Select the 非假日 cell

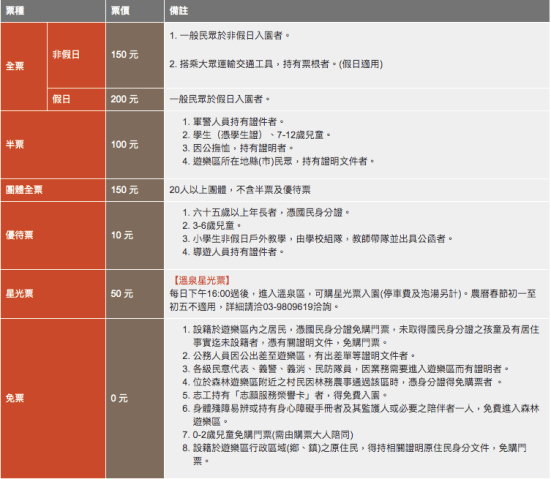76,55
